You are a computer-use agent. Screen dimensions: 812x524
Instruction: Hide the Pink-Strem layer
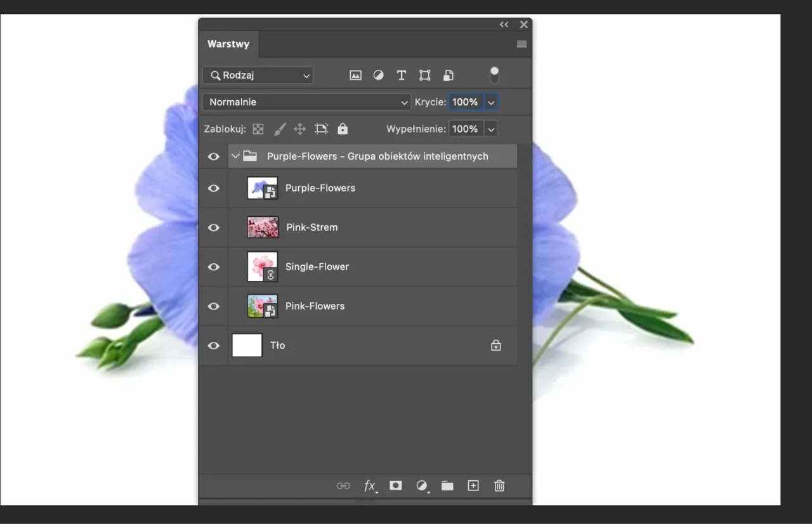click(x=214, y=227)
